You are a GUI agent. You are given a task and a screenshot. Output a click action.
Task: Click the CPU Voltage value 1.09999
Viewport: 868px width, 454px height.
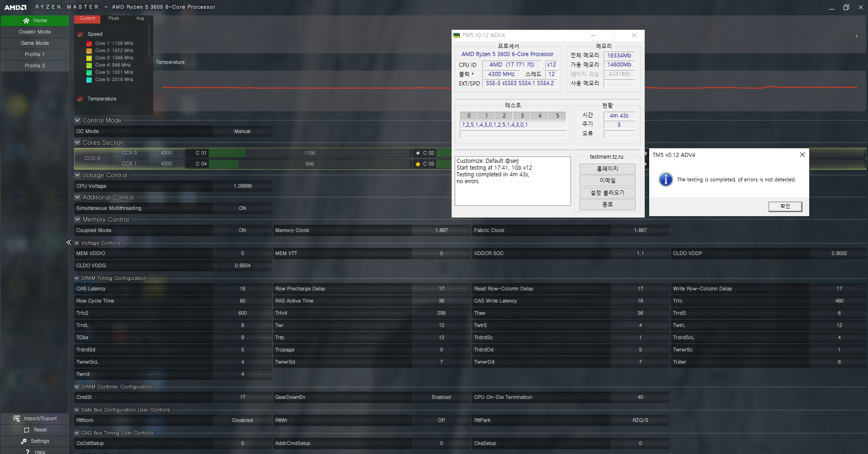point(242,186)
